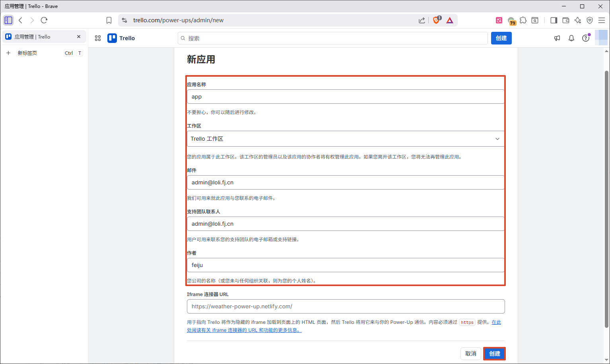The image size is (610, 364).
Task: Open a new tab via 新标签页
Action: point(44,53)
